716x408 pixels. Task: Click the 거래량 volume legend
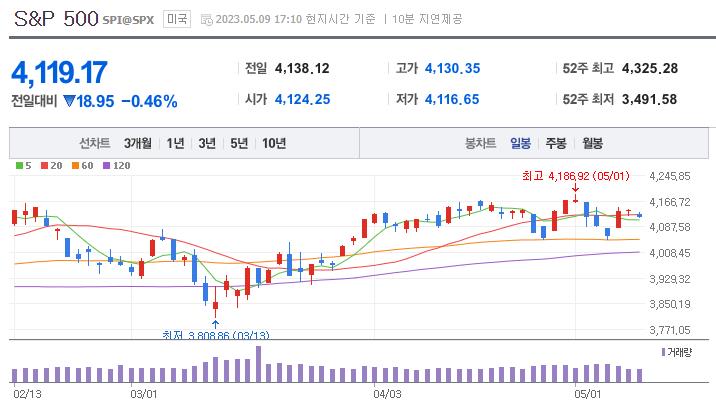(x=677, y=352)
